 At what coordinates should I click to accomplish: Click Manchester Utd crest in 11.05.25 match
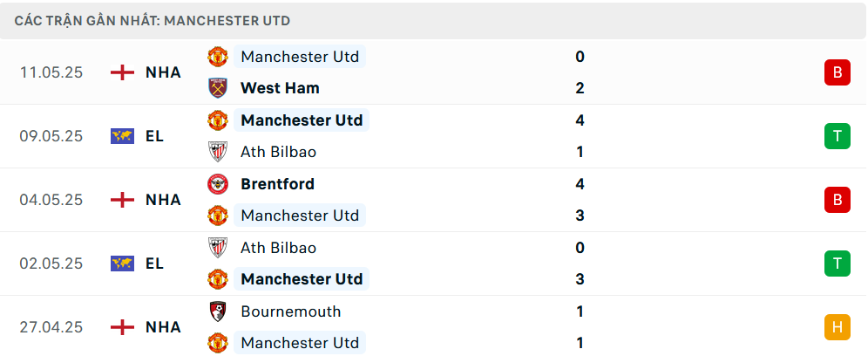point(218,57)
